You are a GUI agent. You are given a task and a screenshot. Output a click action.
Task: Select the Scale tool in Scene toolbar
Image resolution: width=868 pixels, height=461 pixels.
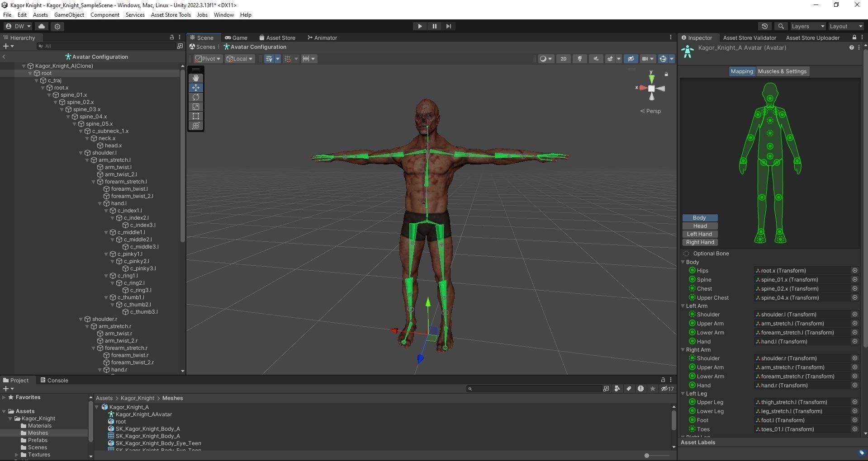(x=196, y=107)
